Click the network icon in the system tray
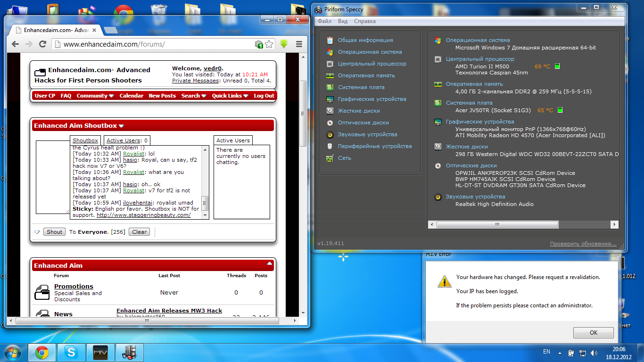Viewport: 644px width, 362px height. pyautogui.click(x=583, y=353)
